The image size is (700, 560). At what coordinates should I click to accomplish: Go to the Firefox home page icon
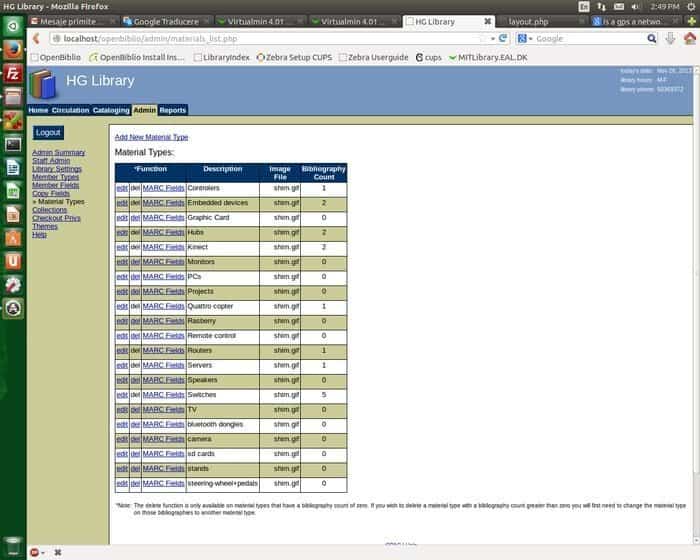tap(690, 39)
